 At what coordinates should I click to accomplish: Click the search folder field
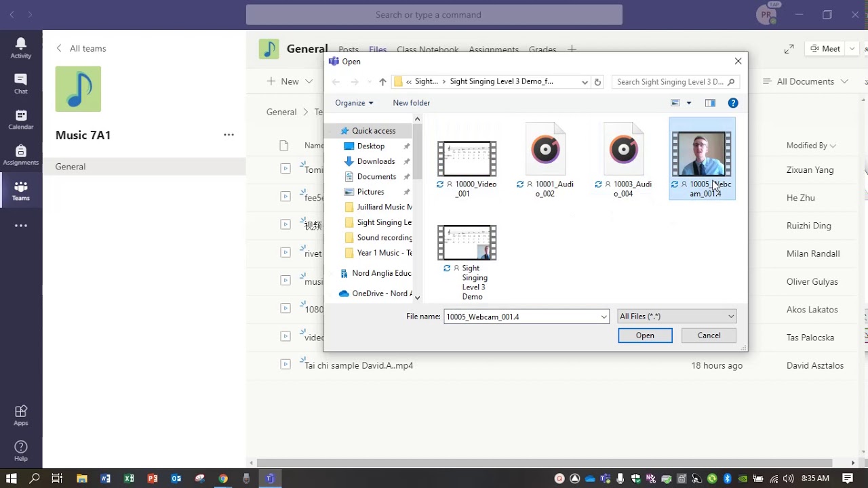[675, 82]
